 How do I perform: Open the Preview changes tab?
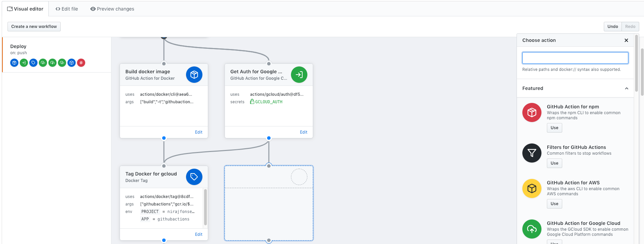(112, 9)
